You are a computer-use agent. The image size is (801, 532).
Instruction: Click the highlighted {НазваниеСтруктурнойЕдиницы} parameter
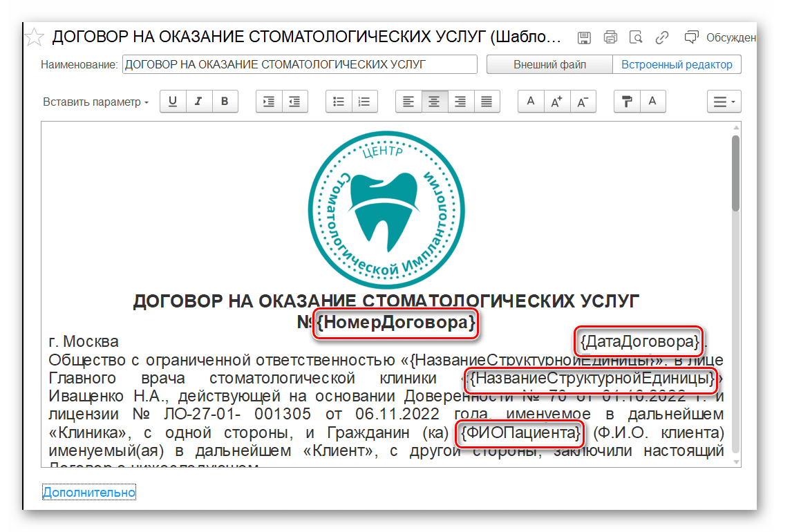click(x=592, y=379)
